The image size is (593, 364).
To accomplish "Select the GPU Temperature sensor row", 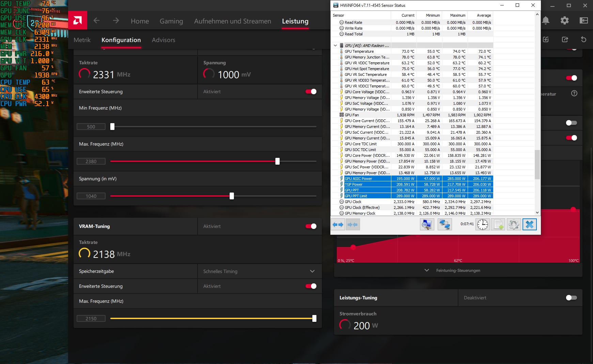I will coord(412,51).
